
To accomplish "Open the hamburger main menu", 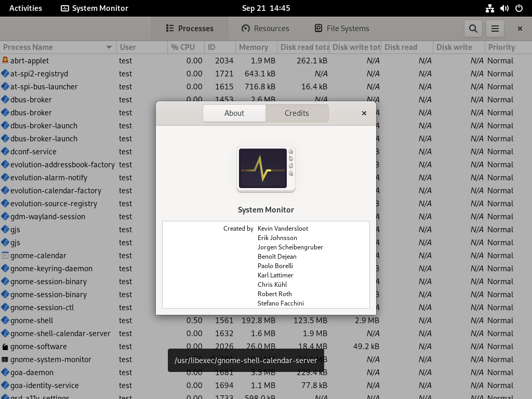I will [x=495, y=29].
